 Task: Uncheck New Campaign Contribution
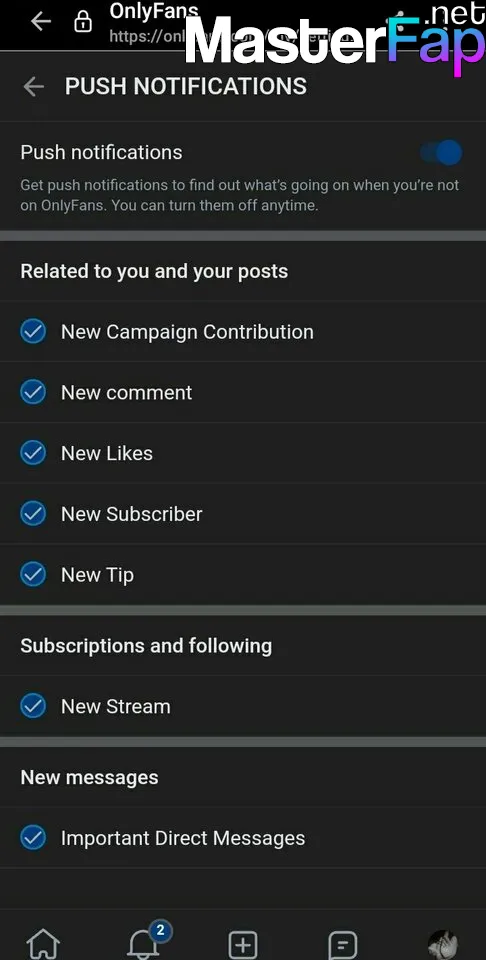[x=33, y=332]
